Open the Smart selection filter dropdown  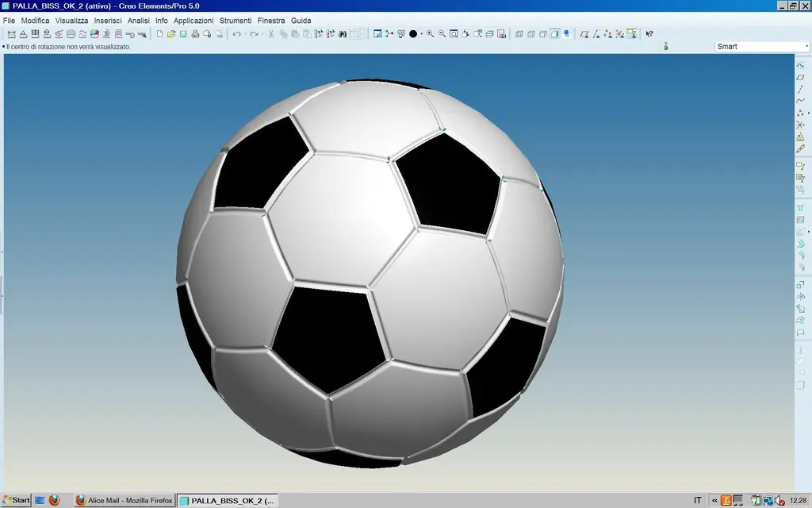(x=762, y=47)
